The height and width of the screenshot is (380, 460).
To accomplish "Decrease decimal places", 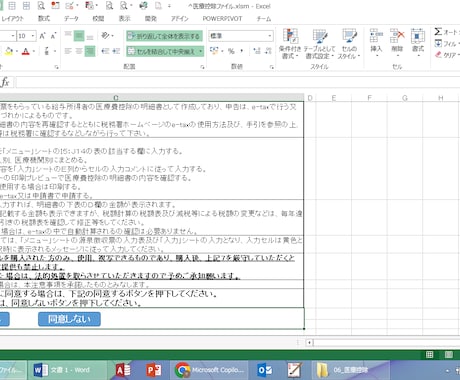I will (x=268, y=51).
